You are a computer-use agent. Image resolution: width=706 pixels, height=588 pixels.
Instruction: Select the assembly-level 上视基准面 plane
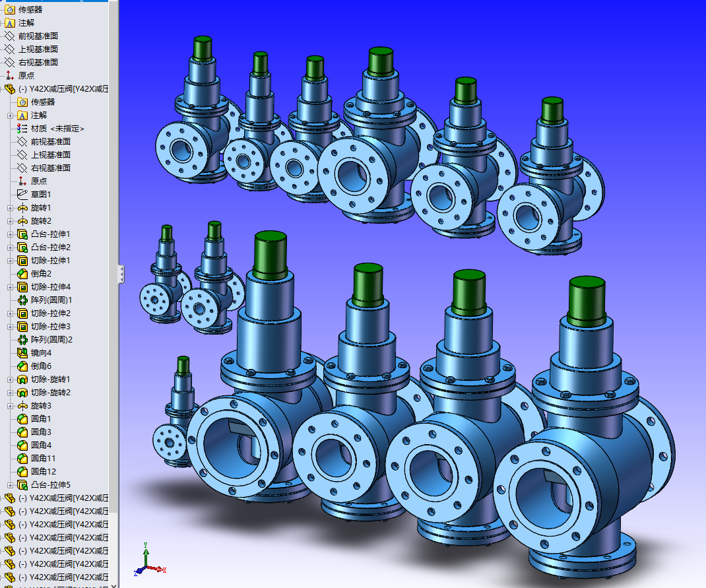click(x=31, y=49)
